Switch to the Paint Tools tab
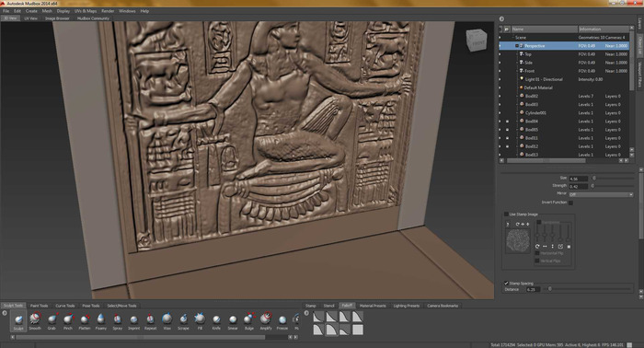This screenshot has height=348, width=644. pos(39,306)
